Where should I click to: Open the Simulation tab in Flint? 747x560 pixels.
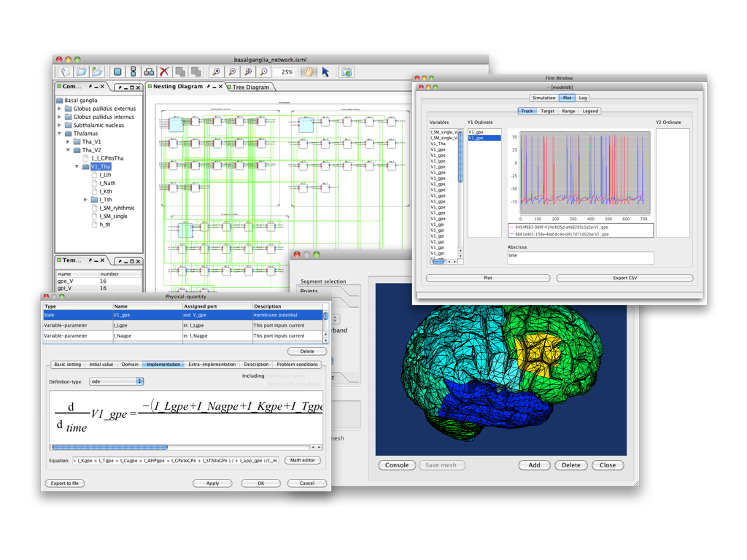pos(543,98)
